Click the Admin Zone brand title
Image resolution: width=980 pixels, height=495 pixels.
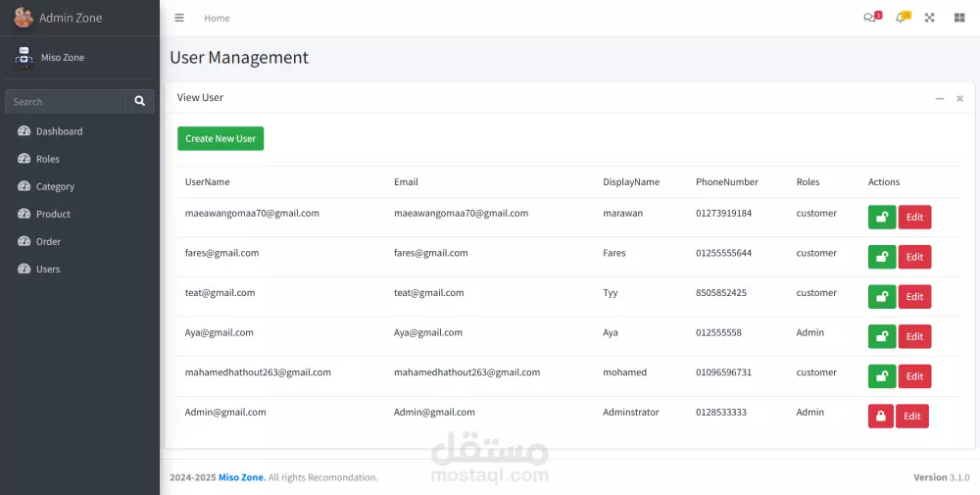click(x=71, y=18)
